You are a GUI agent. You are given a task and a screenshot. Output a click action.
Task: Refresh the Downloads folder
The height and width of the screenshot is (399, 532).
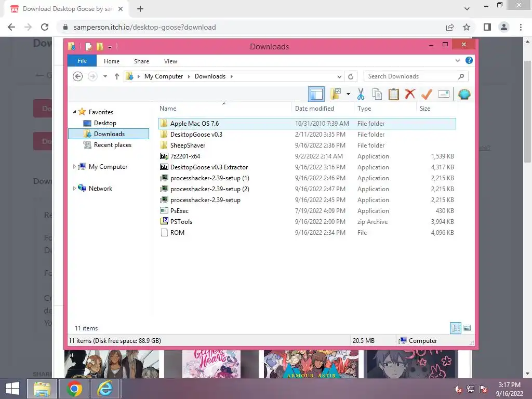click(x=351, y=76)
